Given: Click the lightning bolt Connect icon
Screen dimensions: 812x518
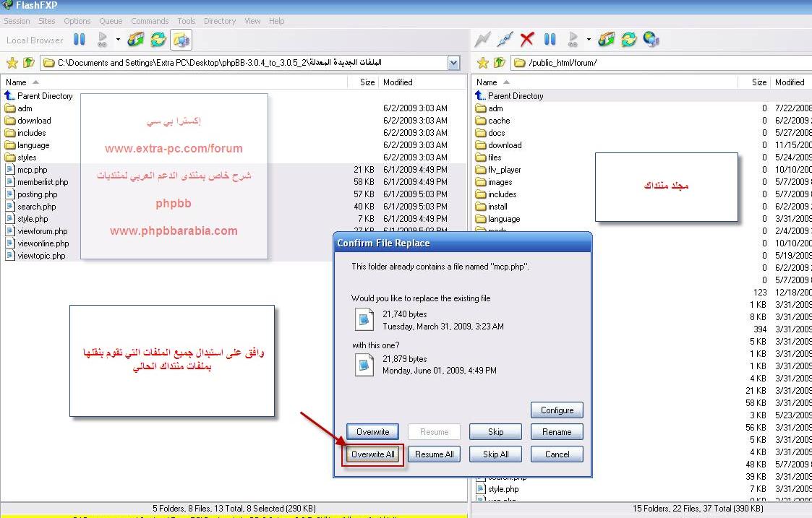Looking at the screenshot, I should 482,39.
